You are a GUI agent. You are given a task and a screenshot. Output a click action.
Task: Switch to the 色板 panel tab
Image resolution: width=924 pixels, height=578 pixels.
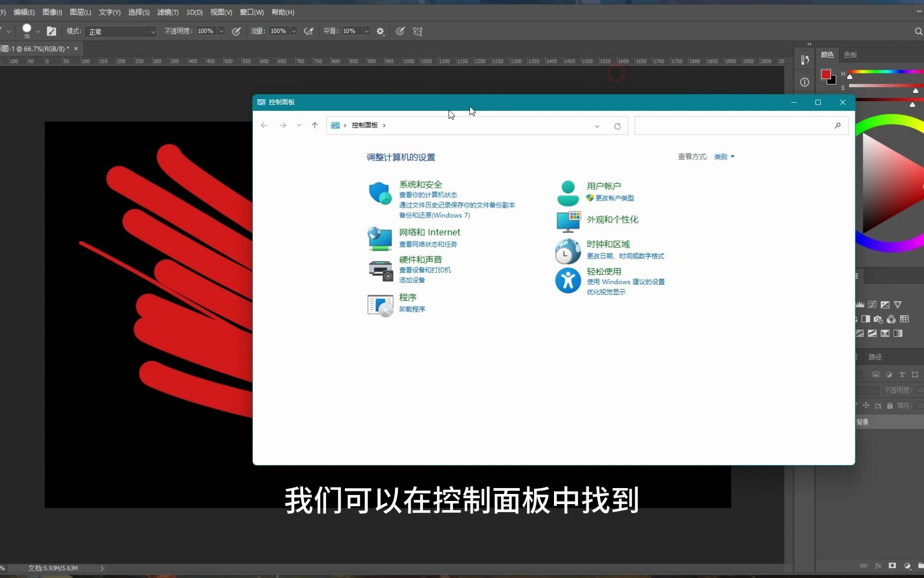click(x=850, y=55)
